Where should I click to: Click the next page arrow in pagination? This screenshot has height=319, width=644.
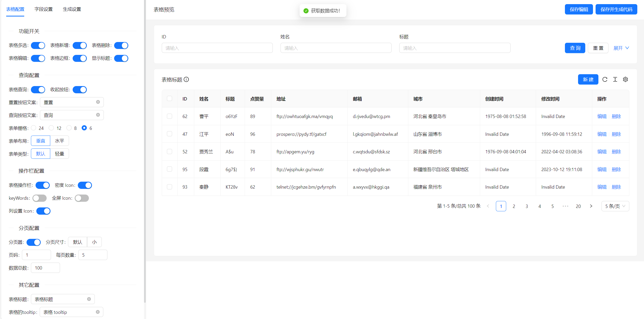591,206
